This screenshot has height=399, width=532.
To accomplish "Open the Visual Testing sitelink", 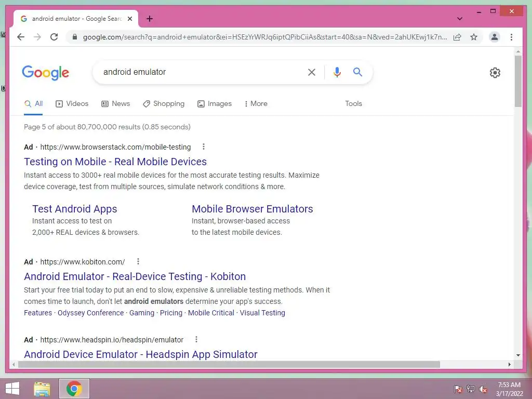I will click(x=262, y=312).
